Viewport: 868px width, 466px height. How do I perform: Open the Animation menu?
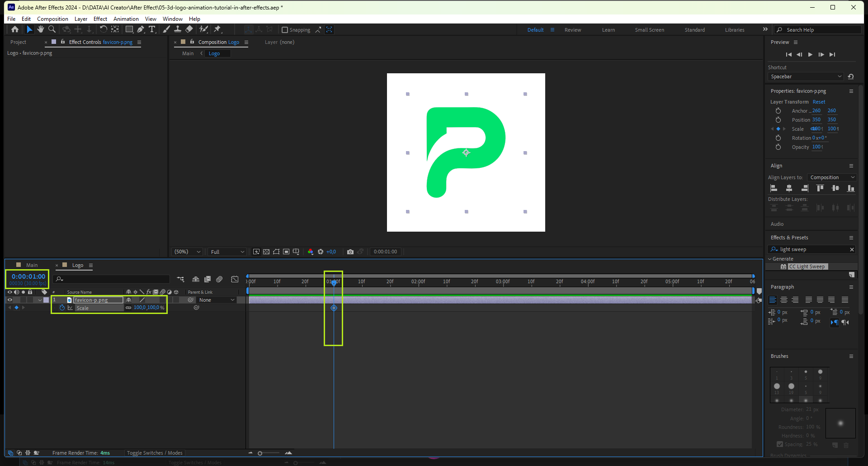(x=126, y=19)
